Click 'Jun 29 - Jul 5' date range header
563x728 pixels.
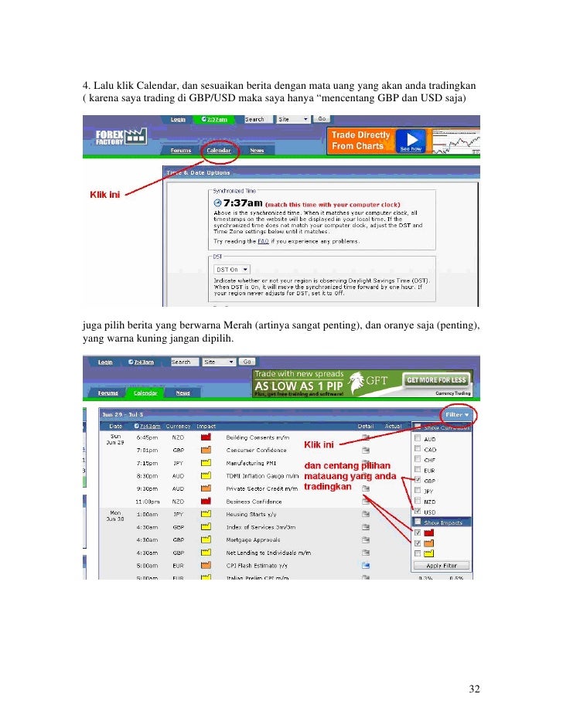123,414
